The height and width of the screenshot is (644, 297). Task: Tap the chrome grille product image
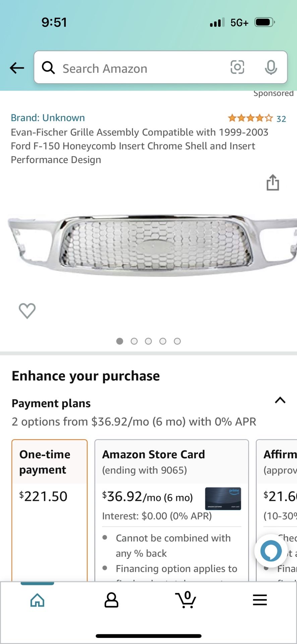coord(148,245)
